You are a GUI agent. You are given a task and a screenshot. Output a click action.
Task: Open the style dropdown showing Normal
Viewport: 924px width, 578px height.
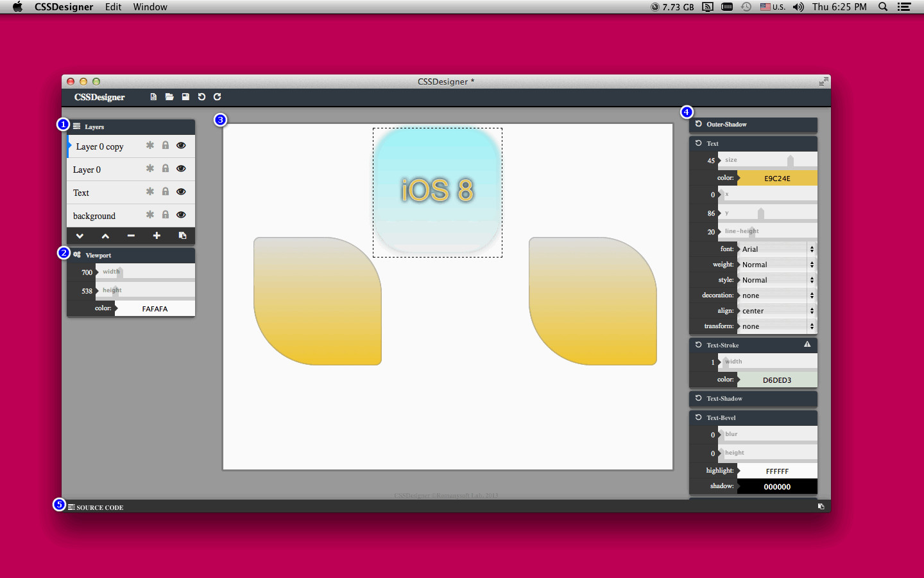pos(777,280)
